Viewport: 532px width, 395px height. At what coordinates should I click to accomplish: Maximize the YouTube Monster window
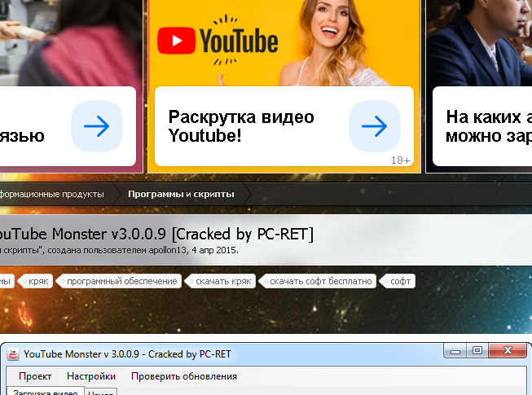coord(477,352)
